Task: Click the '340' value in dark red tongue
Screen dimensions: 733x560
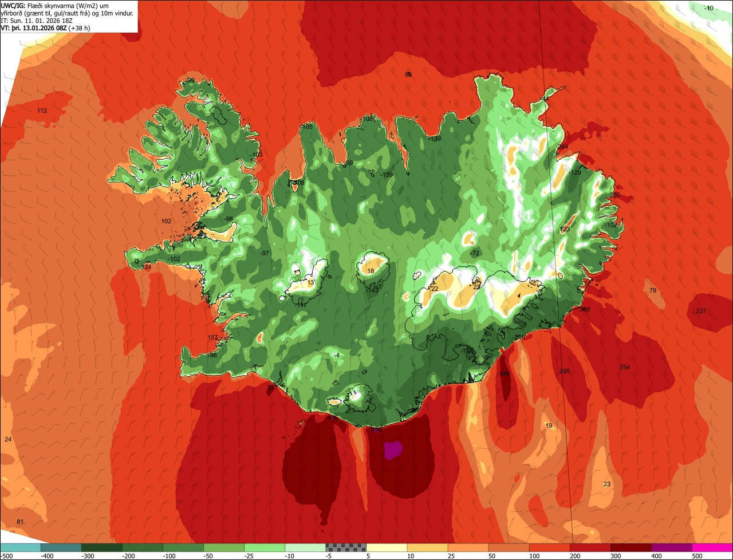Action: coord(504,374)
